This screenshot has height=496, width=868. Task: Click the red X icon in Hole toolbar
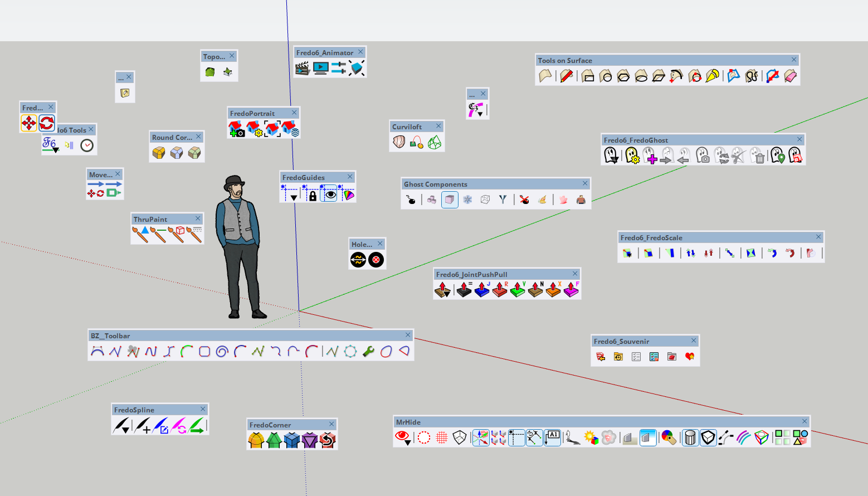(376, 260)
